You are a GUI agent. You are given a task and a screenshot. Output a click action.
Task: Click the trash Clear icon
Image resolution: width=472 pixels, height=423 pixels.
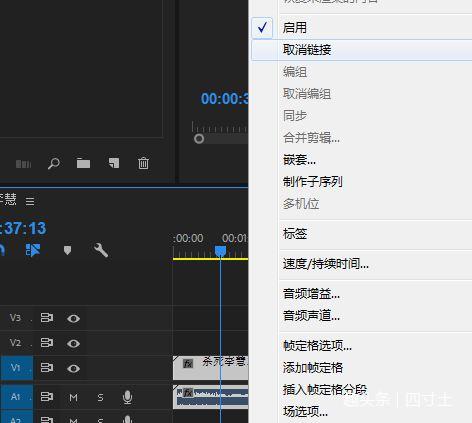click(143, 163)
